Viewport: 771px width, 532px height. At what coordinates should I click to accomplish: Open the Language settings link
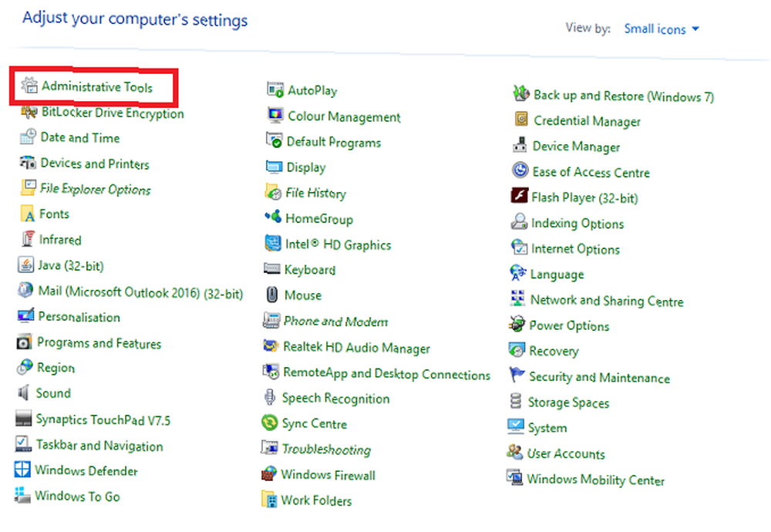coord(557,274)
